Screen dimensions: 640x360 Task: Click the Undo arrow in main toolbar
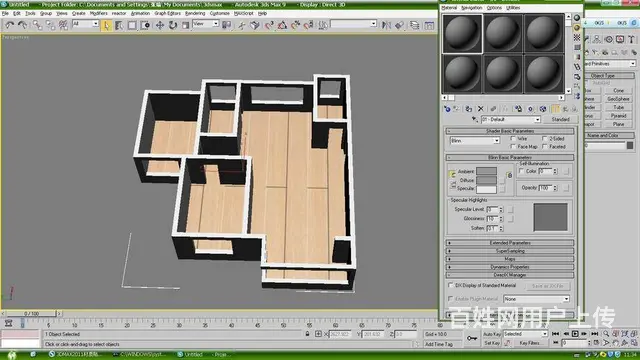9,25
